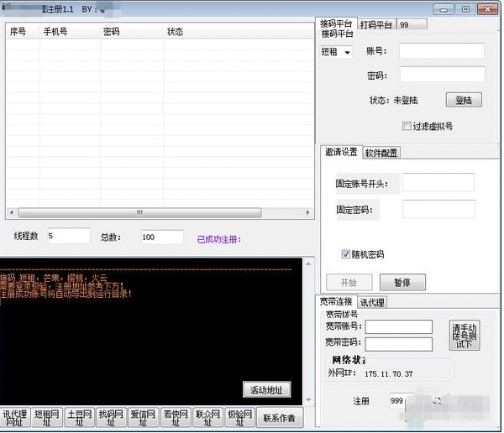Click the log panel's down scroll arrow
Image resolution: width=504 pixels, height=433 pixels.
pos(308,399)
